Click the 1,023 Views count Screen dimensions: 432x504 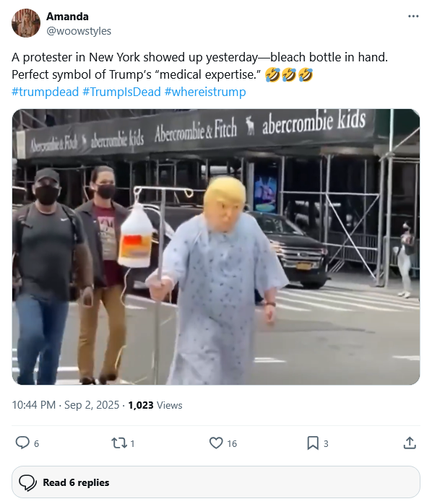click(x=155, y=405)
